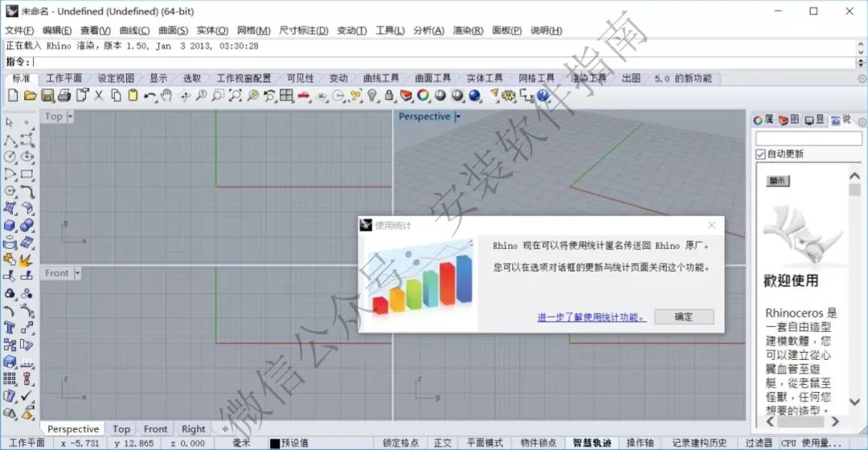This screenshot has height=450, width=868.
Task: Open the Perspective viewport title dropdown arrow
Action: coord(458,117)
